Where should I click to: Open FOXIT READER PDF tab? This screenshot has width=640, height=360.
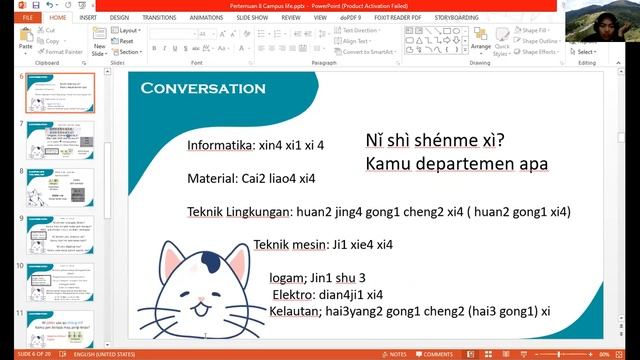(398, 18)
